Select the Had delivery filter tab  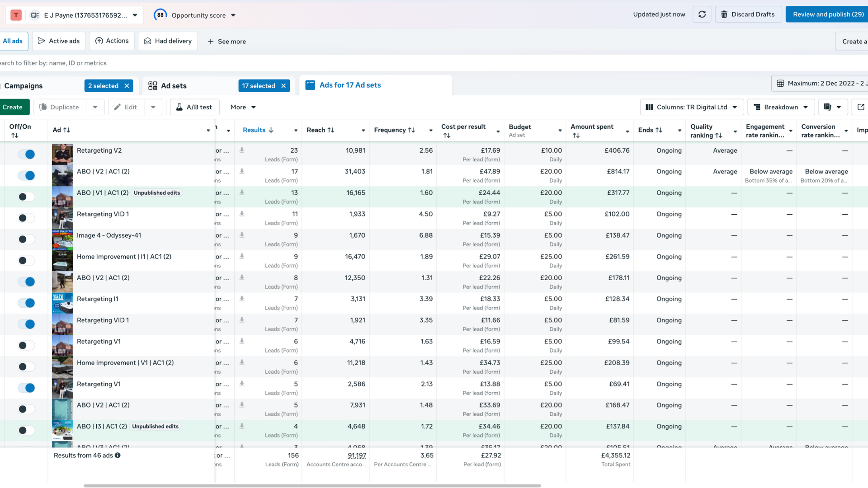(x=168, y=41)
